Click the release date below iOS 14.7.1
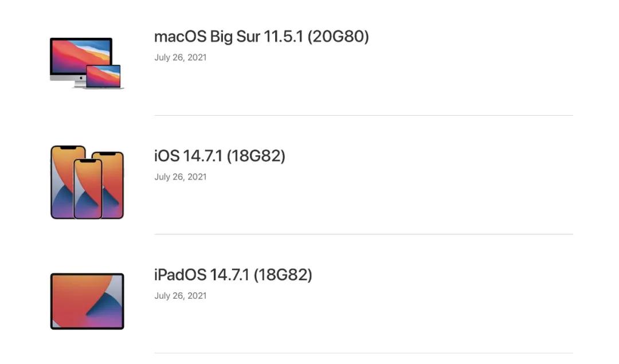The image size is (619, 364). pos(180,177)
